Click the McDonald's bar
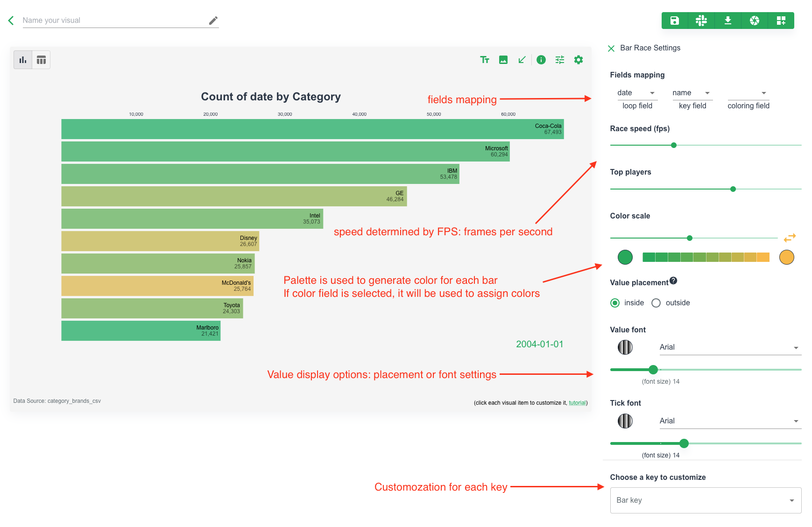Screen dimensions: 812x527 tap(157, 286)
